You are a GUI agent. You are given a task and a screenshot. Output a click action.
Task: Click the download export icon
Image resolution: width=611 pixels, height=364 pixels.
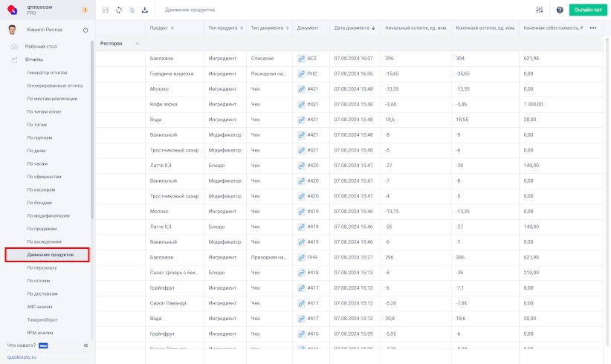pos(144,10)
